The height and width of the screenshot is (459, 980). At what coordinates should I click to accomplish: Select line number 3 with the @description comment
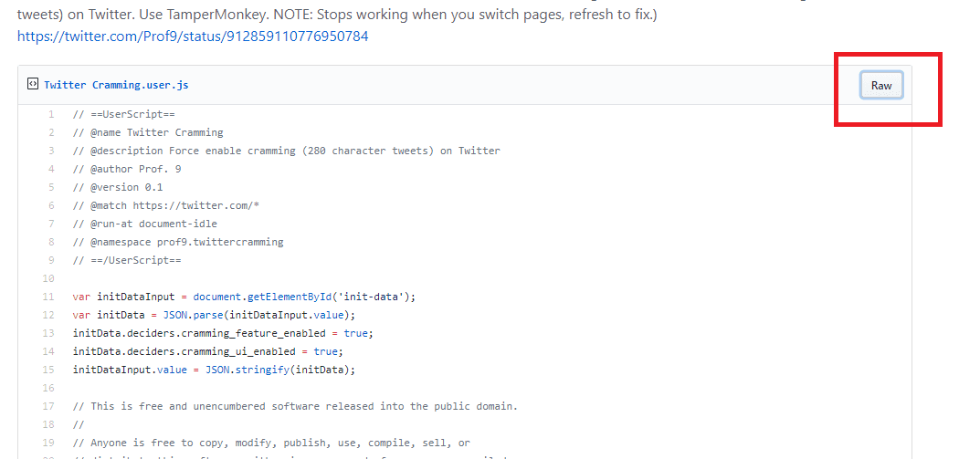coord(51,151)
